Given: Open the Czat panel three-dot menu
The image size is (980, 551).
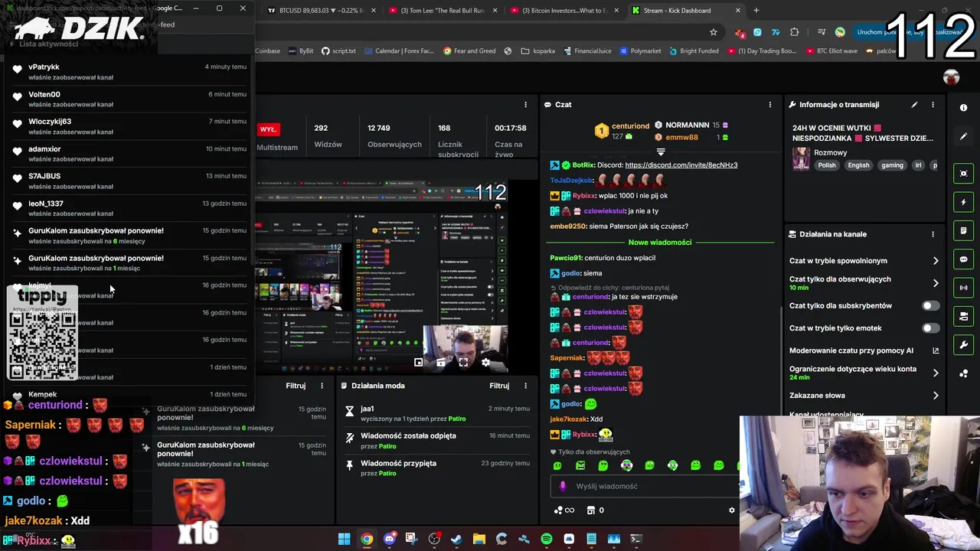Looking at the screenshot, I should pyautogui.click(x=769, y=105).
